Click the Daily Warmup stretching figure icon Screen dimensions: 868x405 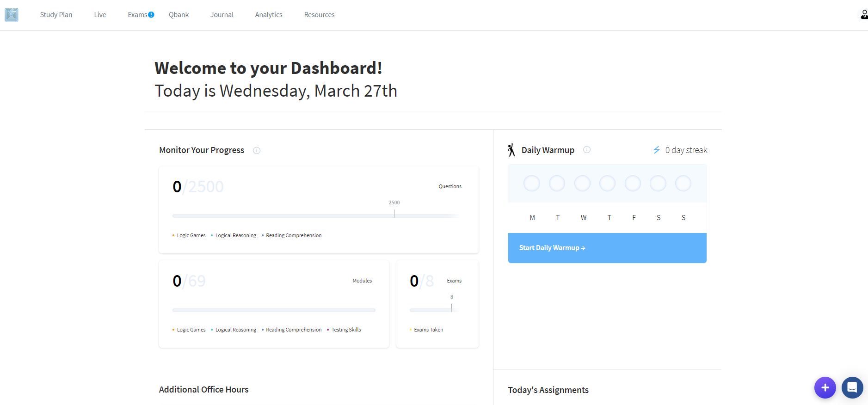(x=511, y=150)
